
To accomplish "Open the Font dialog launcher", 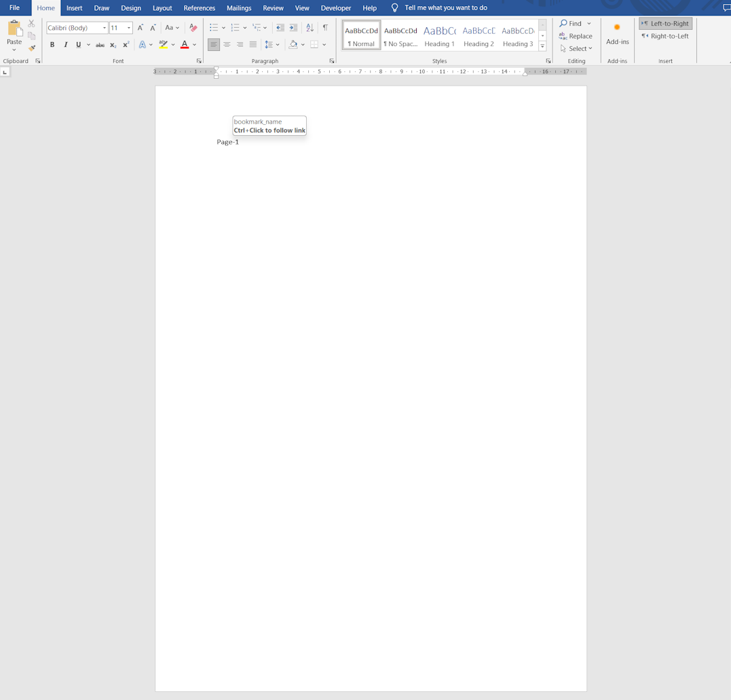I will 199,61.
